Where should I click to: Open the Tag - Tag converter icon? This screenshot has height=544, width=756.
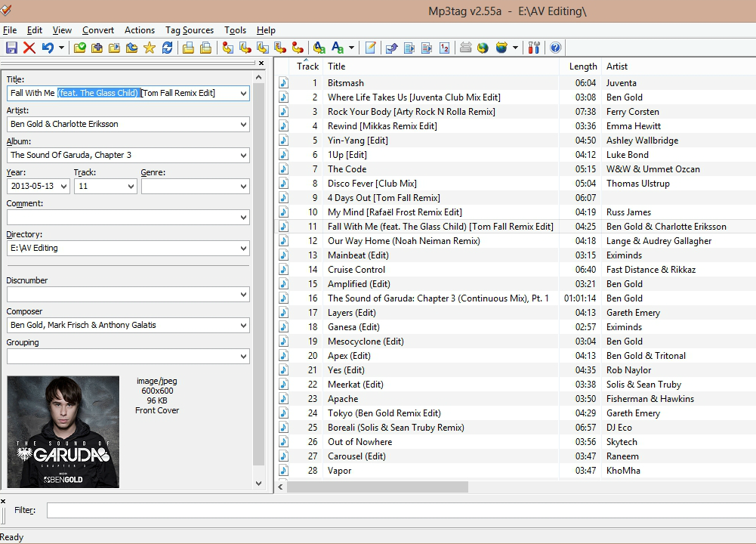[227, 48]
